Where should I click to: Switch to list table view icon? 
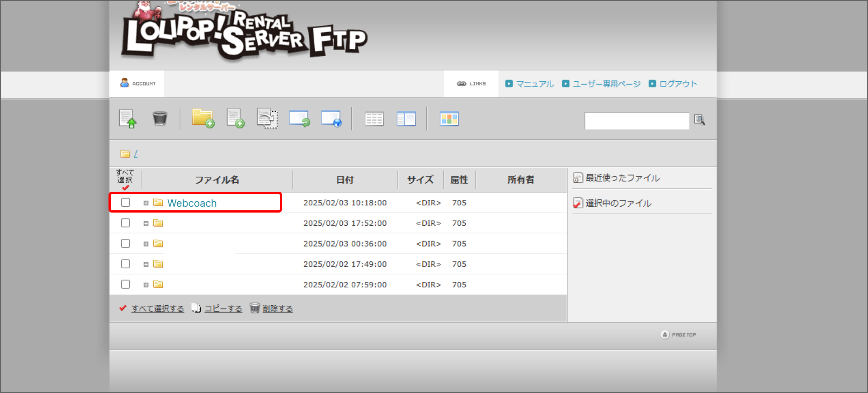[374, 119]
